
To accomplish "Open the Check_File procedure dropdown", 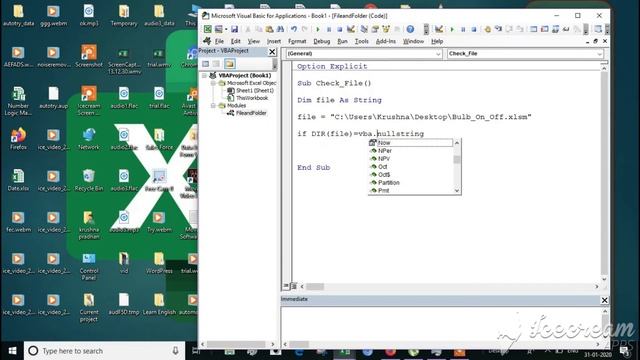I will [x=599, y=54].
